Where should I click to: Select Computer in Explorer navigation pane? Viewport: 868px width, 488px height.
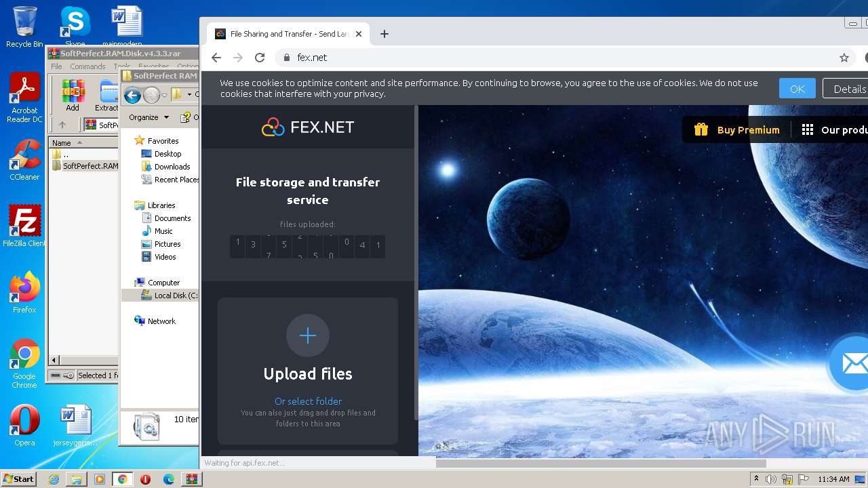tap(163, 283)
